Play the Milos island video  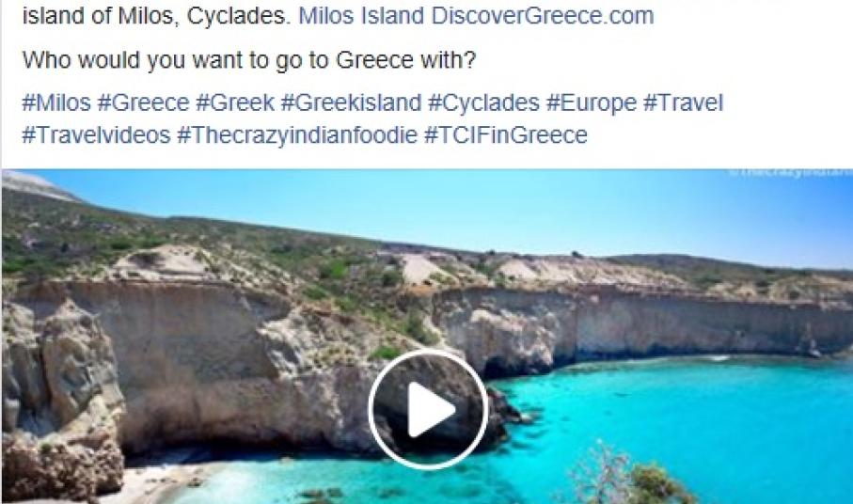click(428, 409)
